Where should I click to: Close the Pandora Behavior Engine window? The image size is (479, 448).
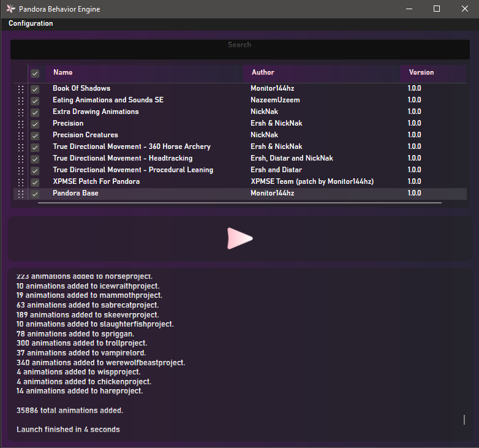click(465, 9)
